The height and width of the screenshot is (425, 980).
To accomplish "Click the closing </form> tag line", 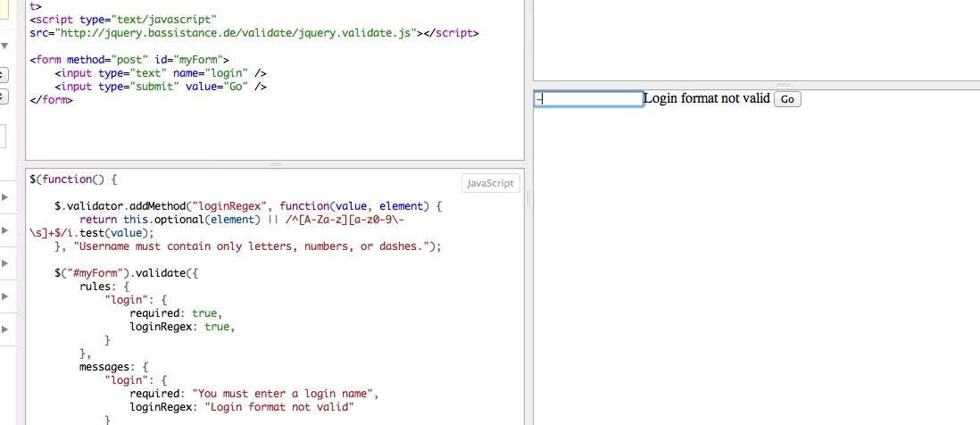I will 51,100.
